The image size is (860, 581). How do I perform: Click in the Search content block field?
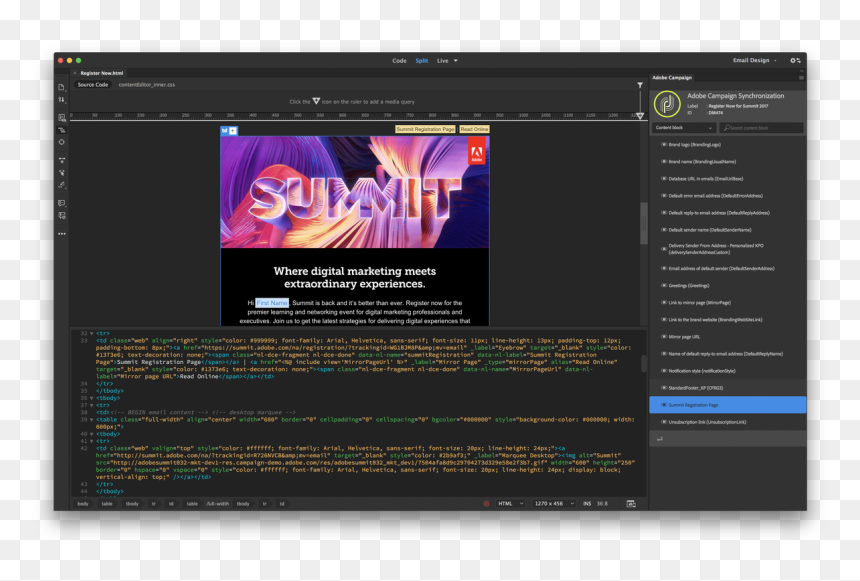(x=762, y=128)
